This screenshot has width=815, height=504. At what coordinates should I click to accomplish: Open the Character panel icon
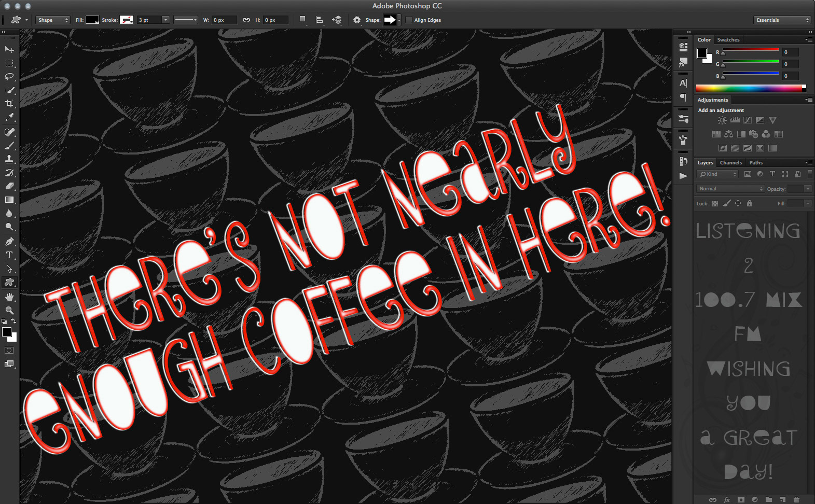coord(683,83)
